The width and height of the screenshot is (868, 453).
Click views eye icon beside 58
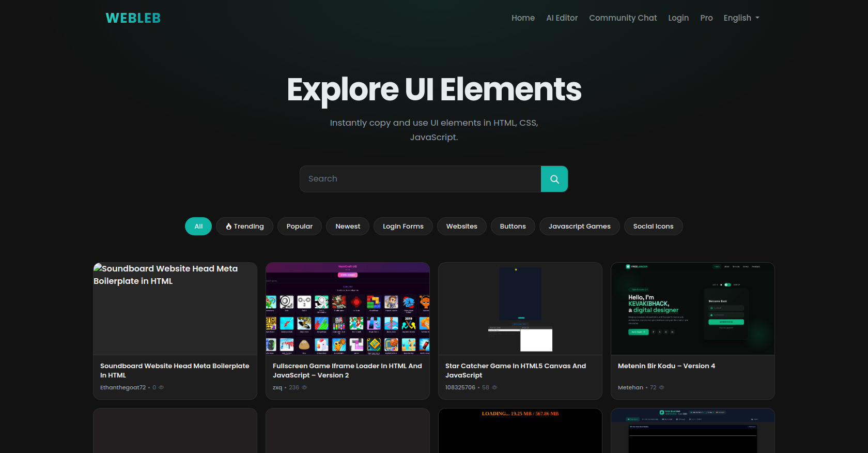pyautogui.click(x=494, y=387)
